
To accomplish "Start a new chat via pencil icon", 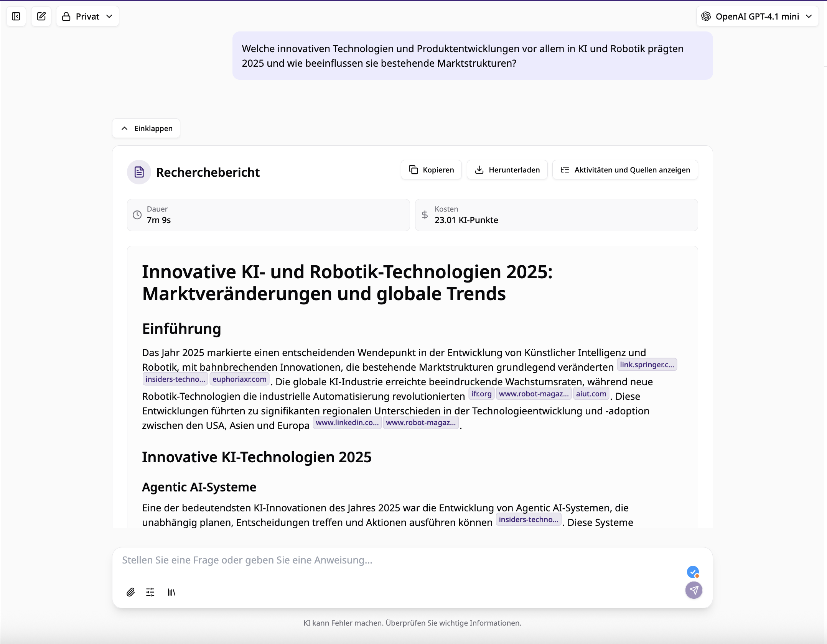I will (41, 16).
